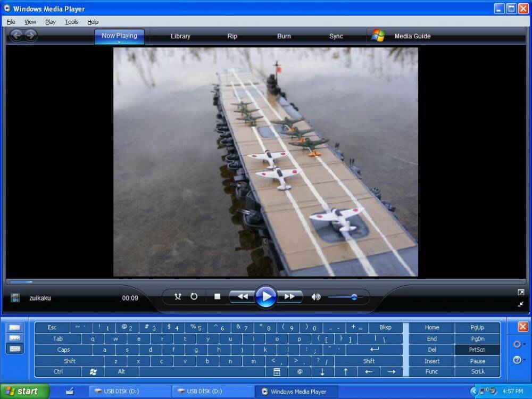Screen dimensions: 532x399
Task: Open the keyboard settings gear dropdown
Action: point(519,344)
